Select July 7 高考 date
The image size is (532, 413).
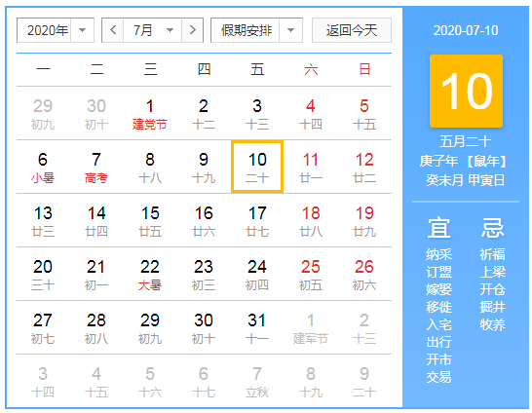[x=96, y=168]
